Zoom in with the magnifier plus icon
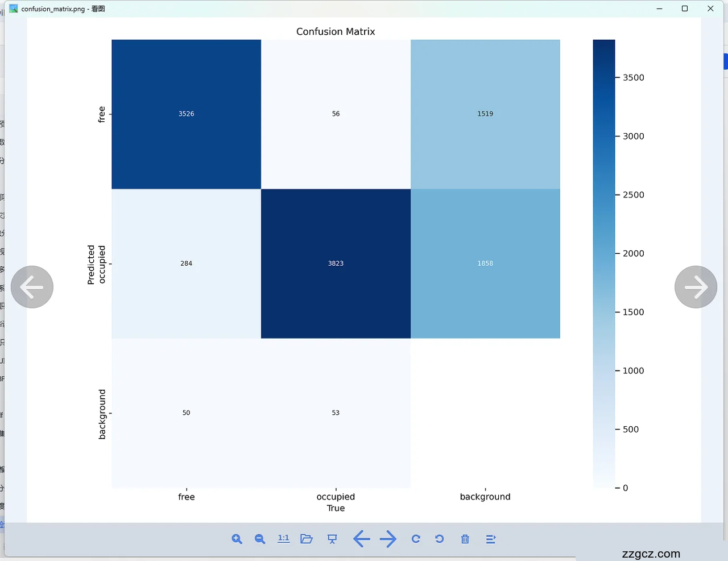 pyautogui.click(x=237, y=539)
